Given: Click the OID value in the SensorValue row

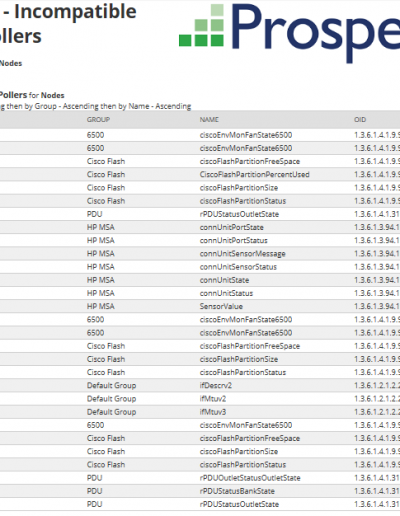Looking at the screenshot, I should coord(377,306).
